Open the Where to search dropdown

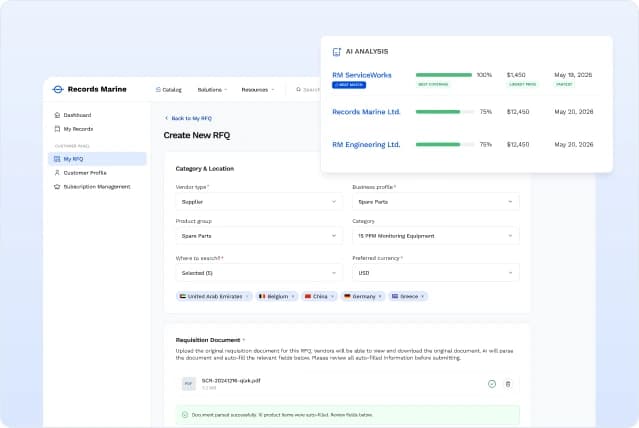tap(259, 273)
